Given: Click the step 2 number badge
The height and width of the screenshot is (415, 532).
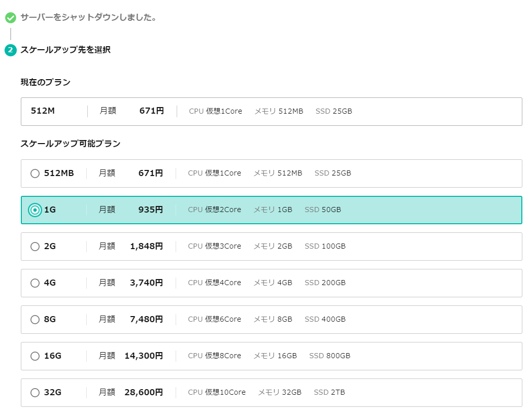Looking at the screenshot, I should coord(11,50).
